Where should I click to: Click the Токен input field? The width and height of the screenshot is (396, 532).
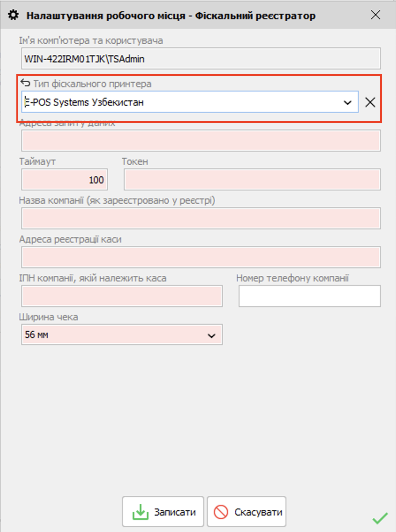click(252, 179)
